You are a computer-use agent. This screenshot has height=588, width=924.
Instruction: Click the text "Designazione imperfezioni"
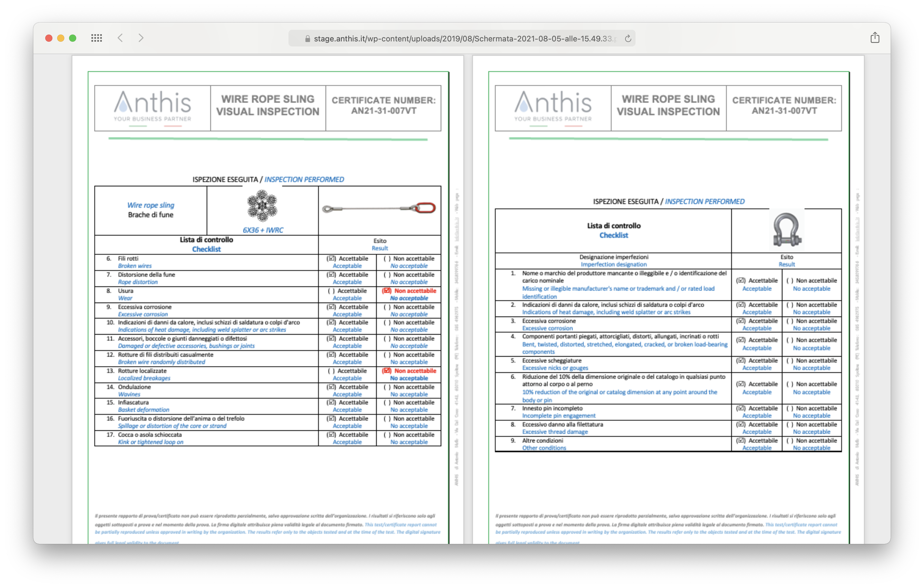[x=614, y=257]
